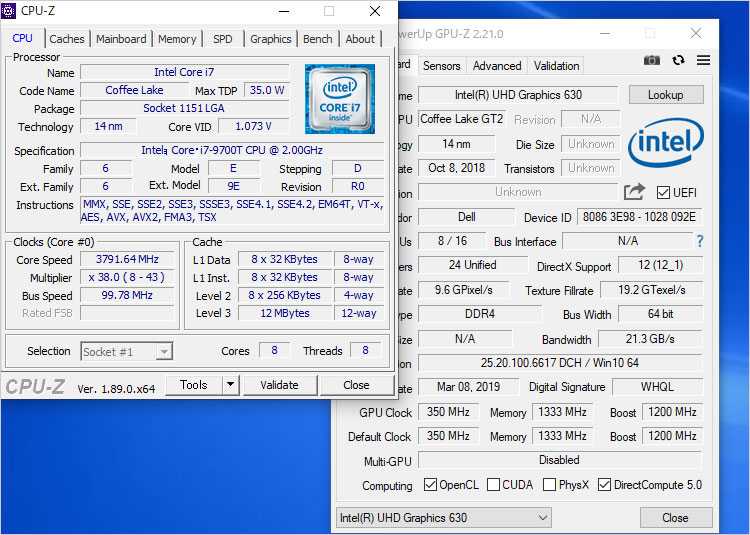Screen dimensions: 750x535
Task: Click the Device ID 8086 3E98 field
Action: tap(640, 217)
